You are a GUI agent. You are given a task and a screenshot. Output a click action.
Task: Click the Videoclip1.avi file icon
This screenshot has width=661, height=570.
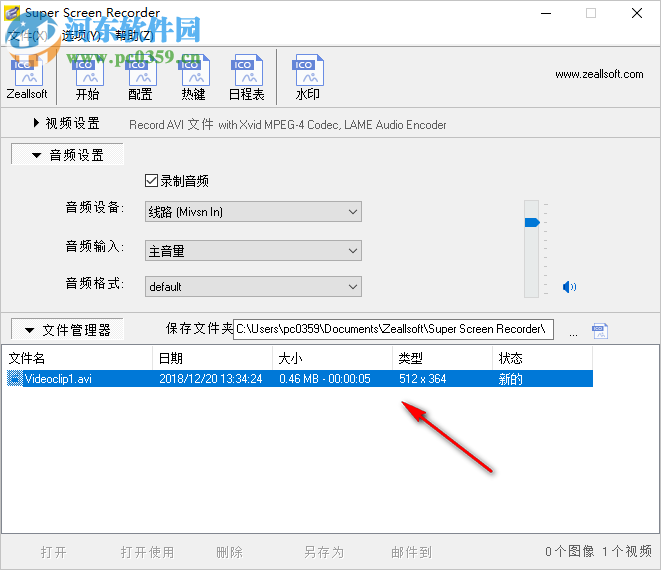pyautogui.click(x=15, y=379)
